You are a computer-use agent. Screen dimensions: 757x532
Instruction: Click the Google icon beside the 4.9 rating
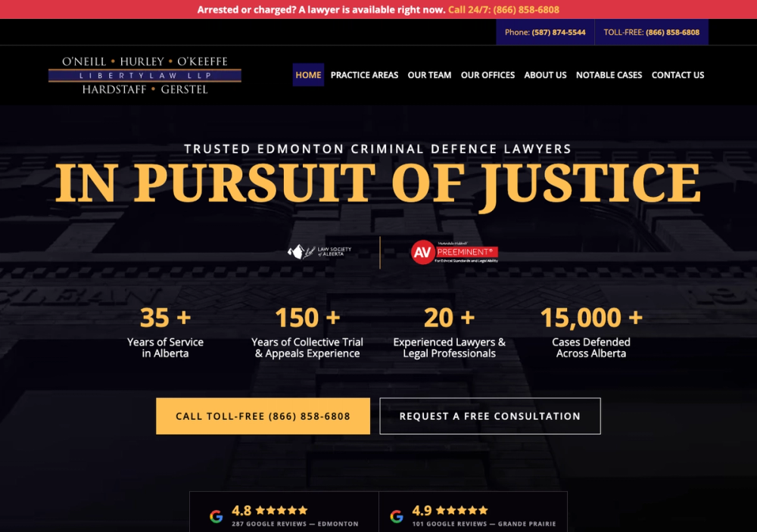click(397, 517)
